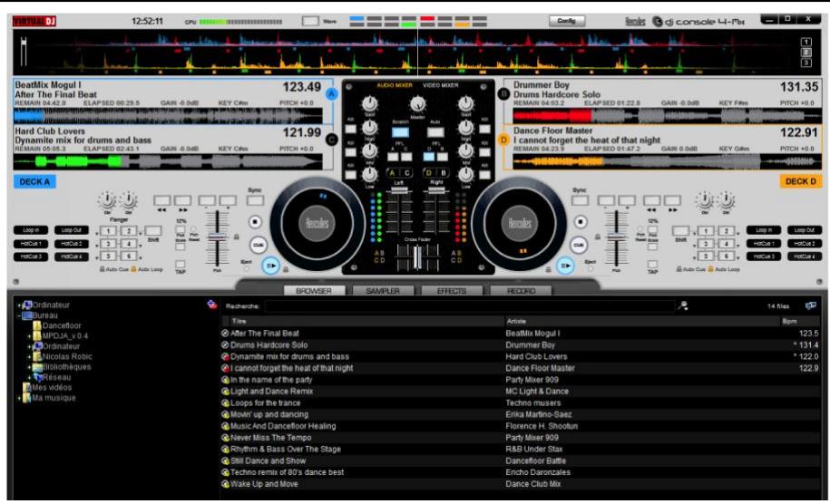Image resolution: width=830 pixels, height=504 pixels.
Task: Click the black B deck indicator circle
Action: click(x=503, y=94)
